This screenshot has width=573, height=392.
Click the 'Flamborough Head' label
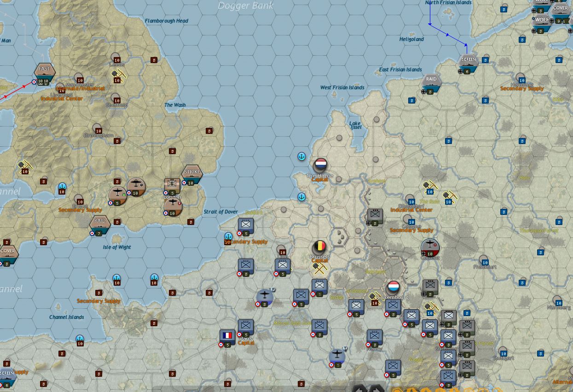pos(167,21)
